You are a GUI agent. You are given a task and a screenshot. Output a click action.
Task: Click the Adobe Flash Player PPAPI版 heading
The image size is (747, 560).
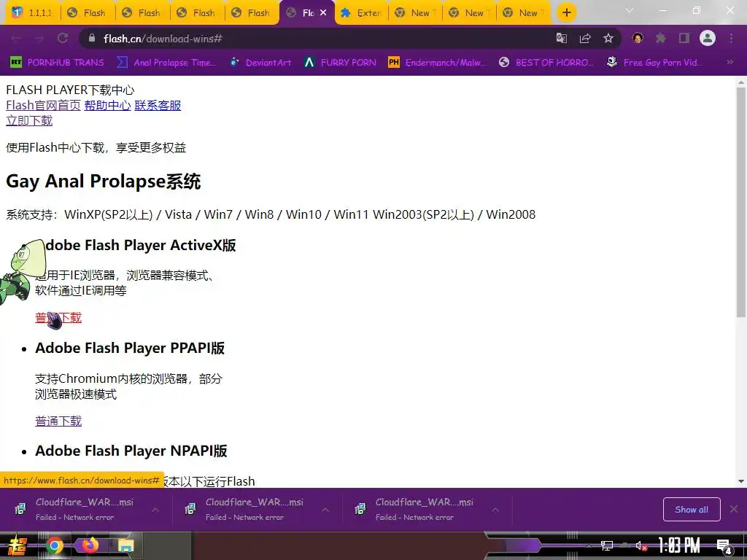pyautogui.click(x=130, y=348)
